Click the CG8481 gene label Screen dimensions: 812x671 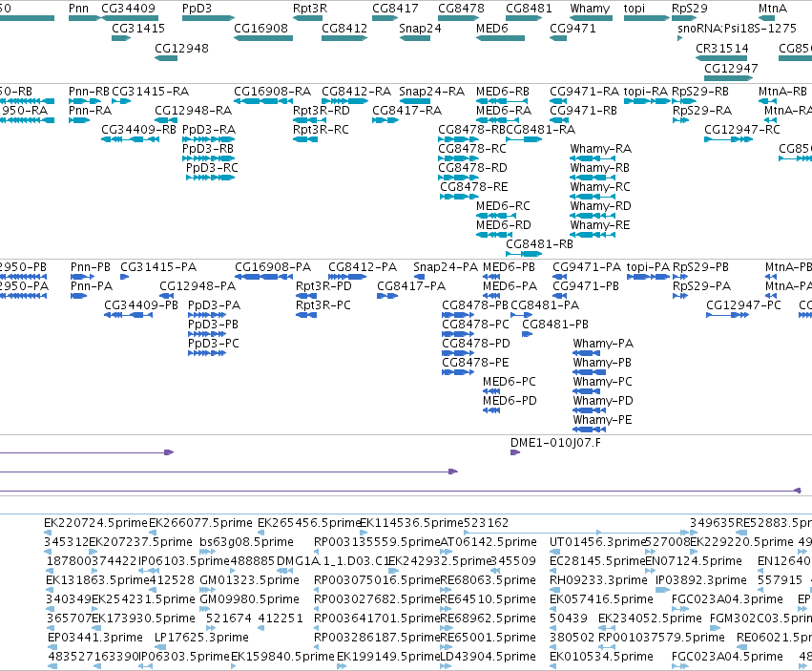pos(529,9)
